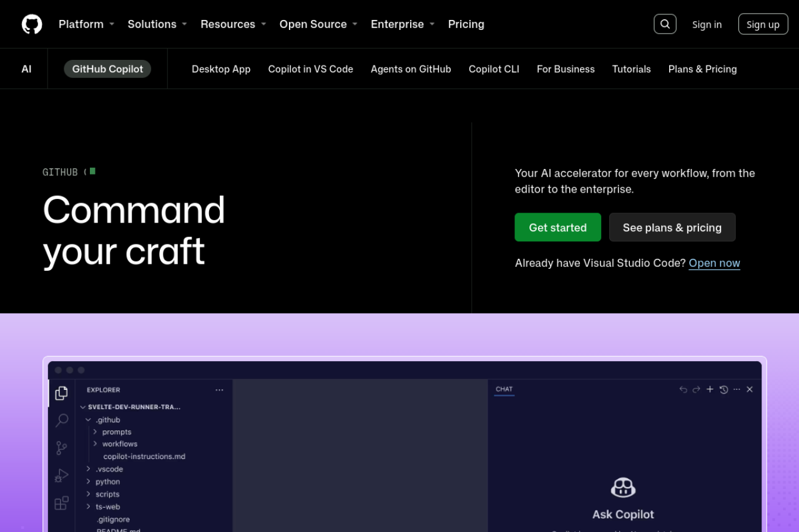The image size is (799, 532).
Task: Expand the workflows folder
Action: [x=95, y=443]
